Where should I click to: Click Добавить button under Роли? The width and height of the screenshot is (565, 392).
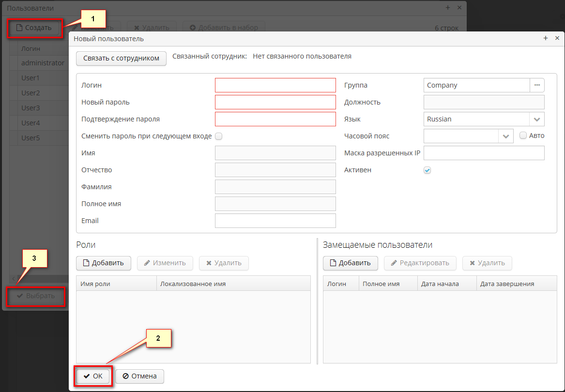click(x=103, y=263)
